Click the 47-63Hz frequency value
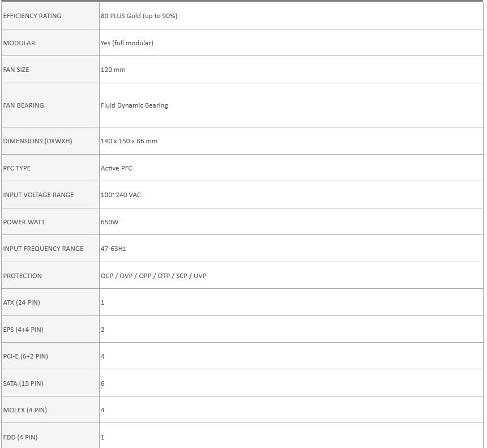 (x=113, y=249)
